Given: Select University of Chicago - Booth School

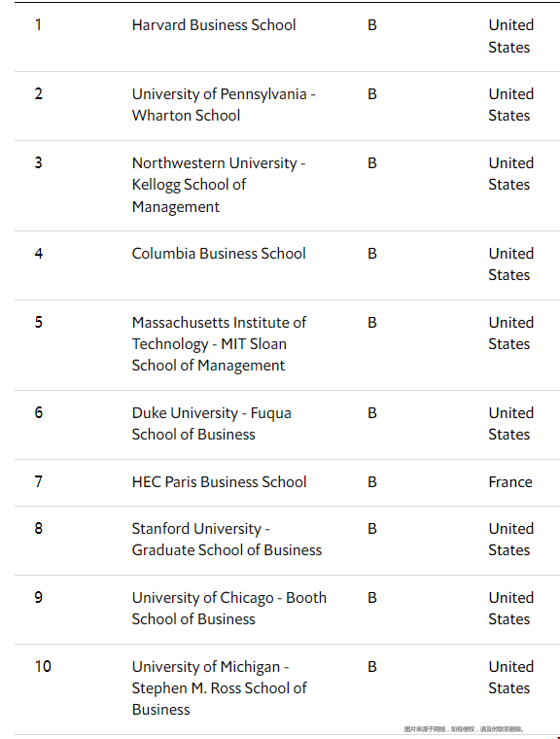Looking at the screenshot, I should click(x=229, y=609).
